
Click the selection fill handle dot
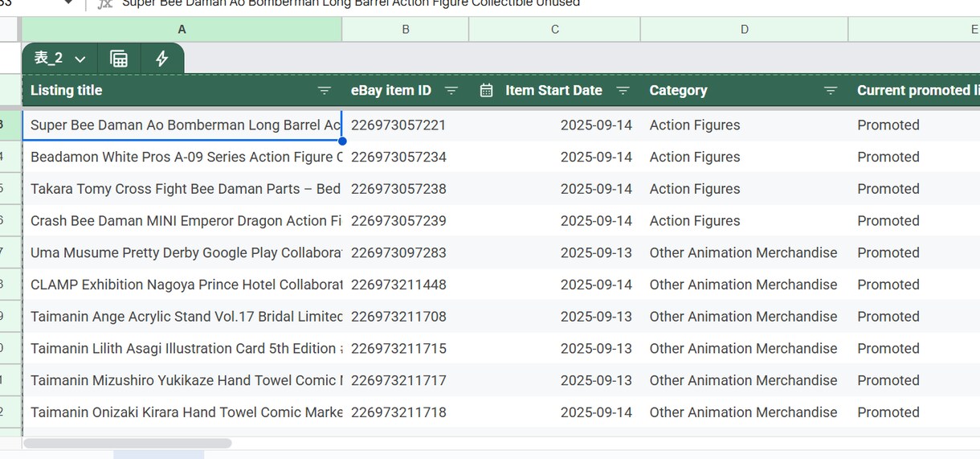point(343,141)
